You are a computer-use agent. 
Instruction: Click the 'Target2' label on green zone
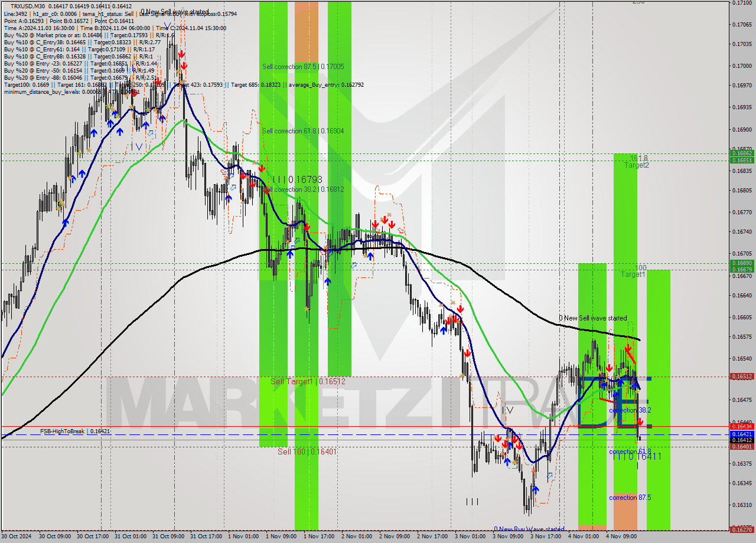click(637, 165)
